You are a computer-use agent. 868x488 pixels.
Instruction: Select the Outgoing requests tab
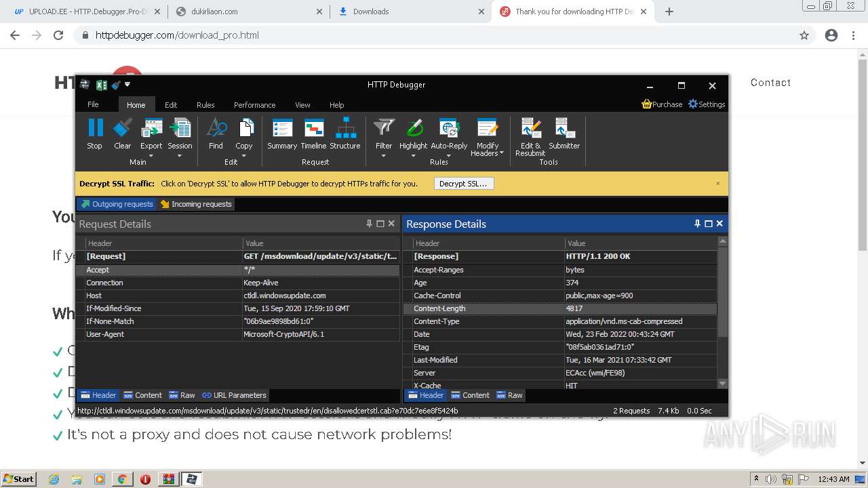pyautogui.click(x=117, y=204)
